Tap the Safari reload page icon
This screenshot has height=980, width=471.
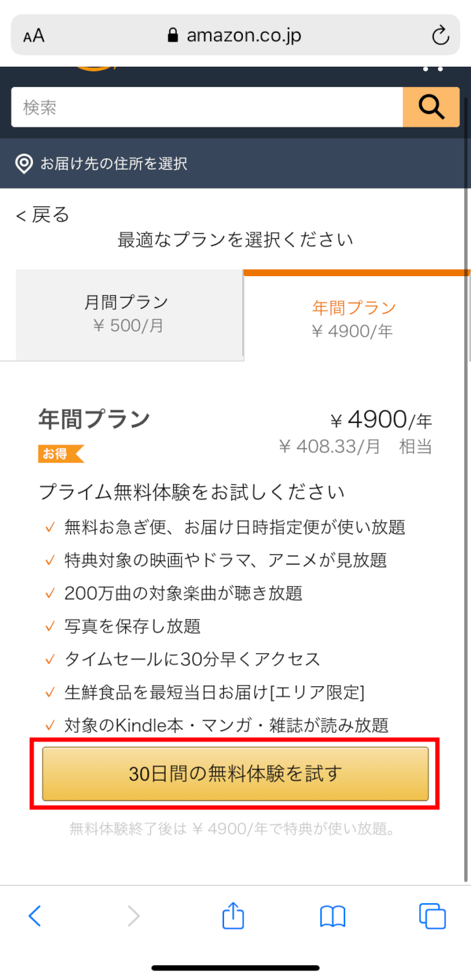(x=440, y=36)
